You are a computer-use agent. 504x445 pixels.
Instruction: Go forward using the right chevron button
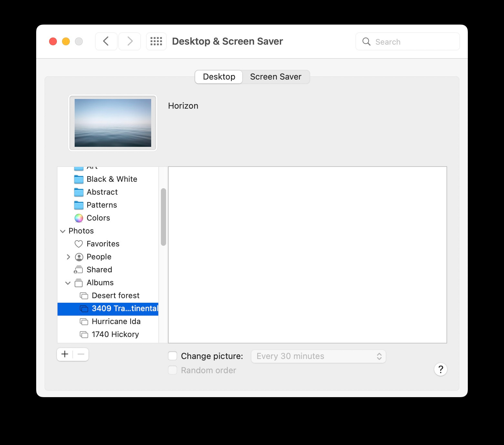point(130,41)
